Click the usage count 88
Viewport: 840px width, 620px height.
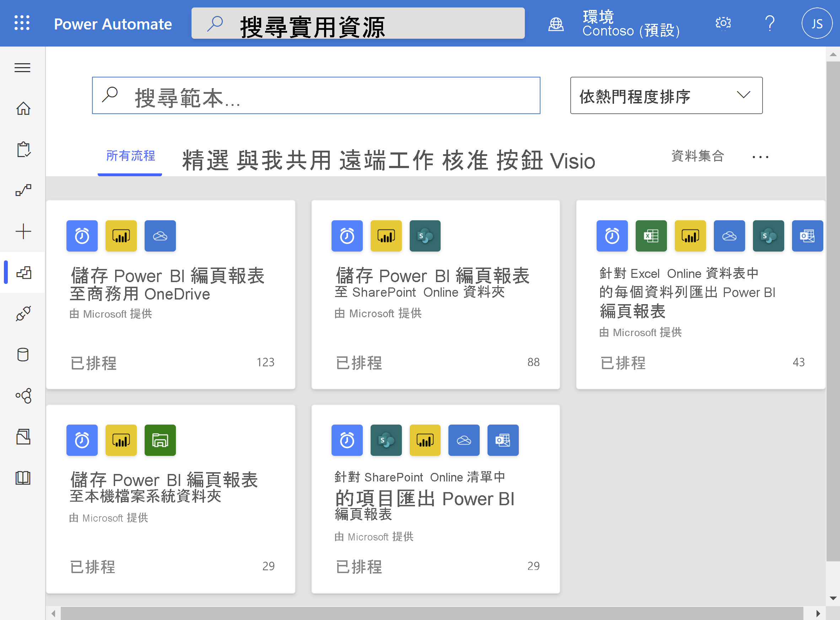(533, 362)
